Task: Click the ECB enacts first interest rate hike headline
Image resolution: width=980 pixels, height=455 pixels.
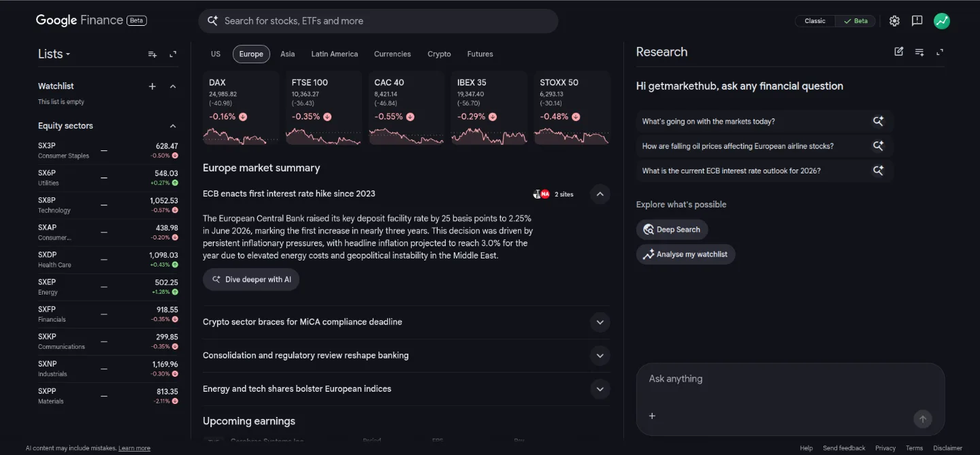Action: point(289,194)
